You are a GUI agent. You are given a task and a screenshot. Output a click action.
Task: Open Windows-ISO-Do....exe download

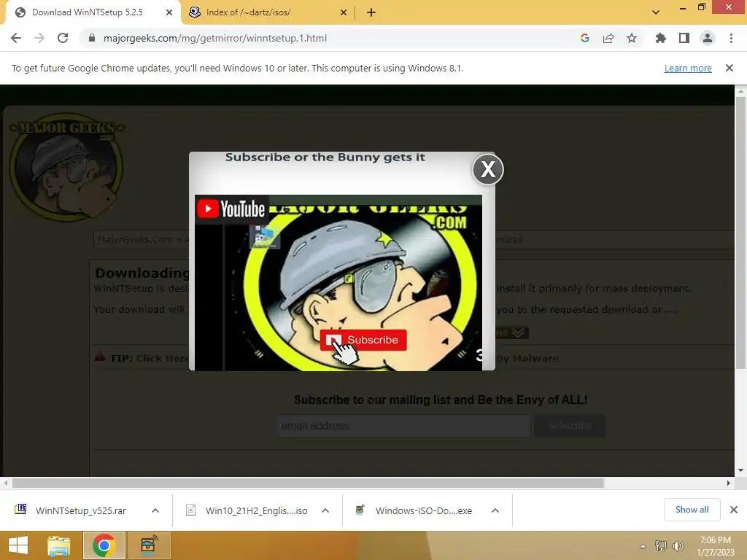point(424,510)
